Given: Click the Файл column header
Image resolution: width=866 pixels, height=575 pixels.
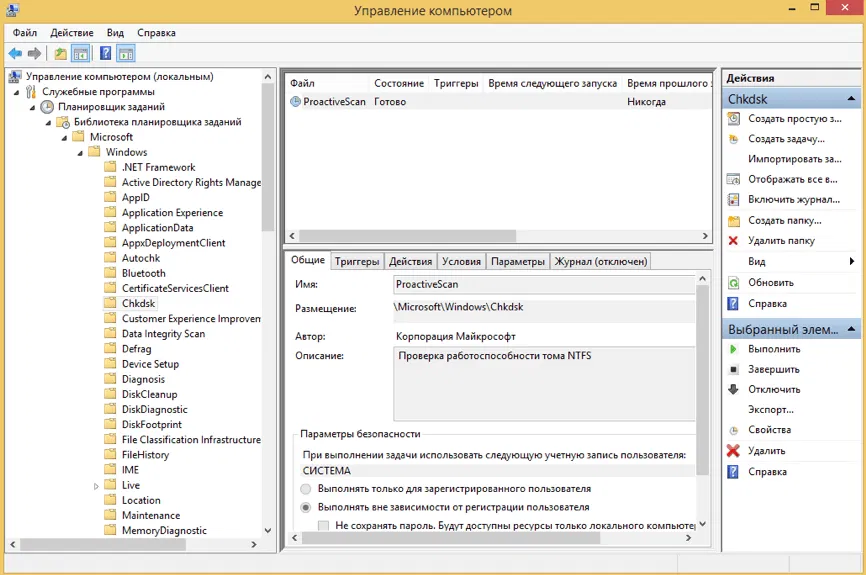Looking at the screenshot, I should tap(328, 83).
